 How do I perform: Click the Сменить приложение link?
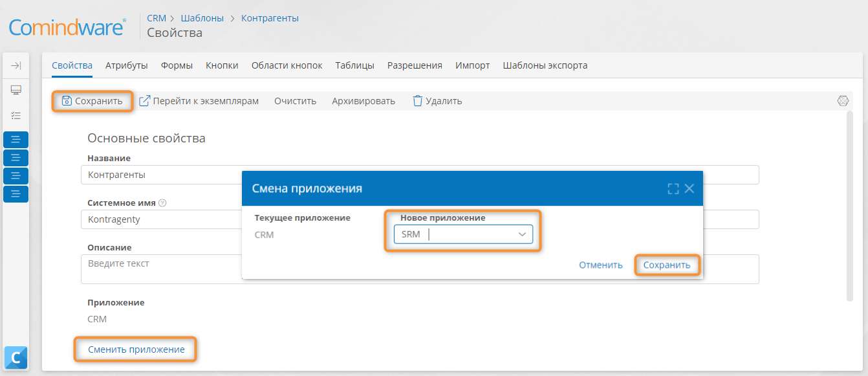pos(136,349)
